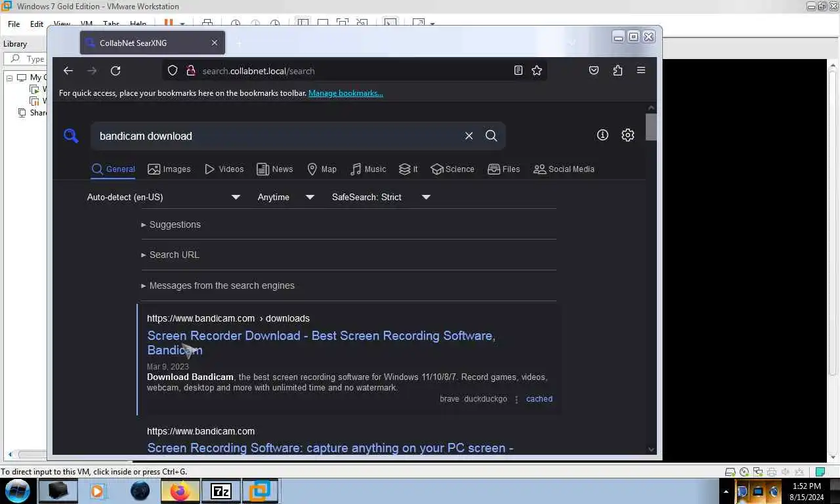The width and height of the screenshot is (840, 504).
Task: Switch to the Files search tab
Action: 504,169
